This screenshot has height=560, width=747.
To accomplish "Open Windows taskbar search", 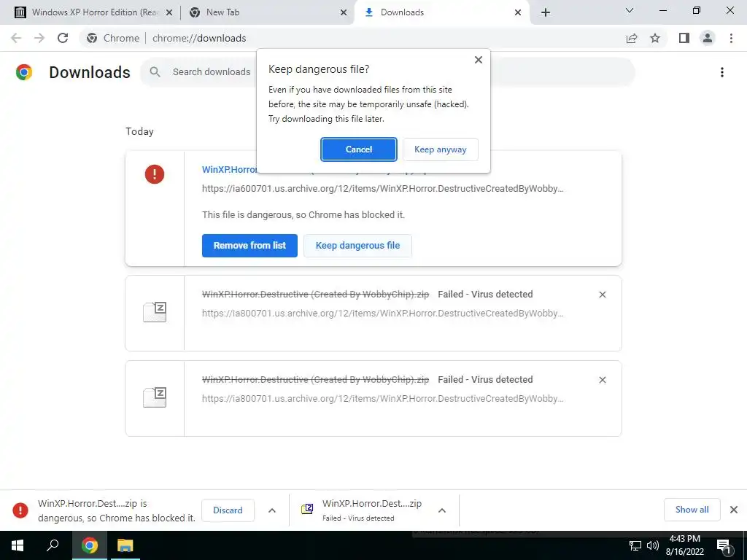I will click(x=53, y=545).
